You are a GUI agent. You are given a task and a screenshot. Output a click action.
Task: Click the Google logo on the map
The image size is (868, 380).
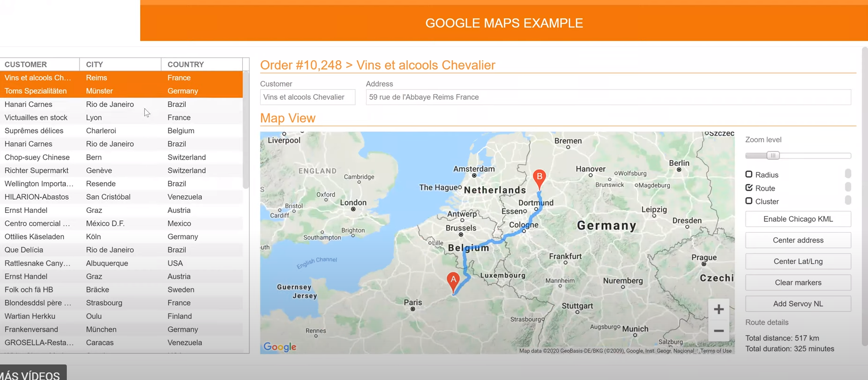tap(279, 347)
